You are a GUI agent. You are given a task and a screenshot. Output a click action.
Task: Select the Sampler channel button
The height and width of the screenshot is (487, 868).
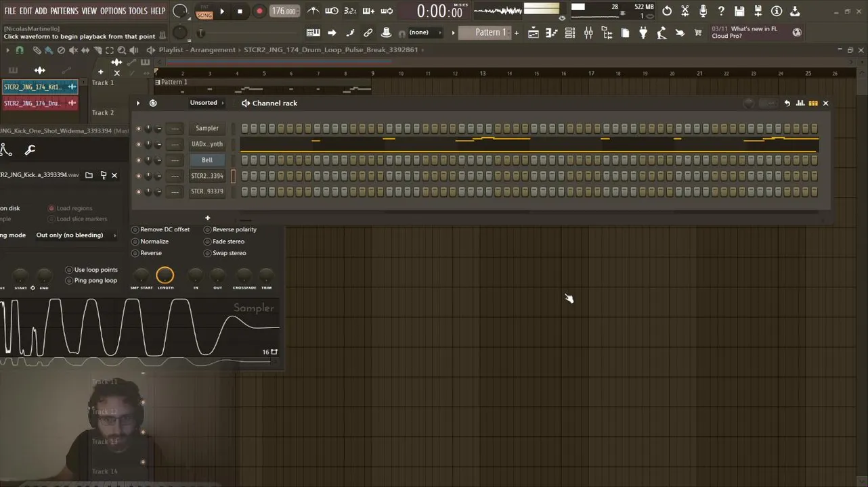[207, 128]
